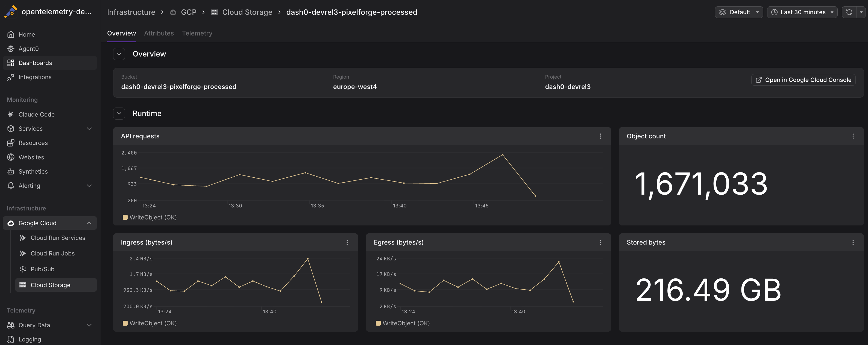Open the refresh interval dropdown arrow
The height and width of the screenshot is (345, 868).
(x=861, y=12)
